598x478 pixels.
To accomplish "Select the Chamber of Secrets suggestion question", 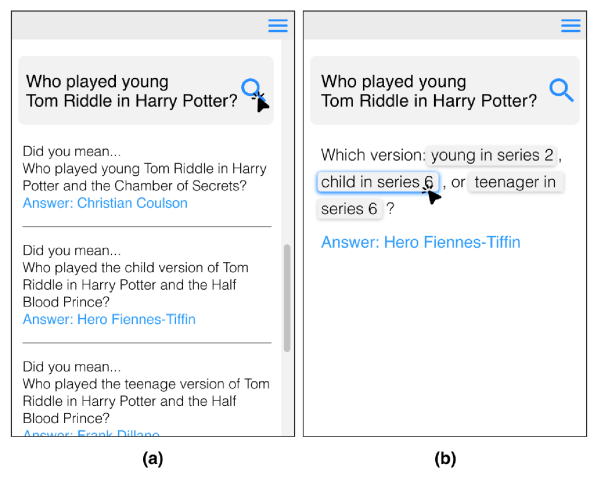I will point(144,177).
